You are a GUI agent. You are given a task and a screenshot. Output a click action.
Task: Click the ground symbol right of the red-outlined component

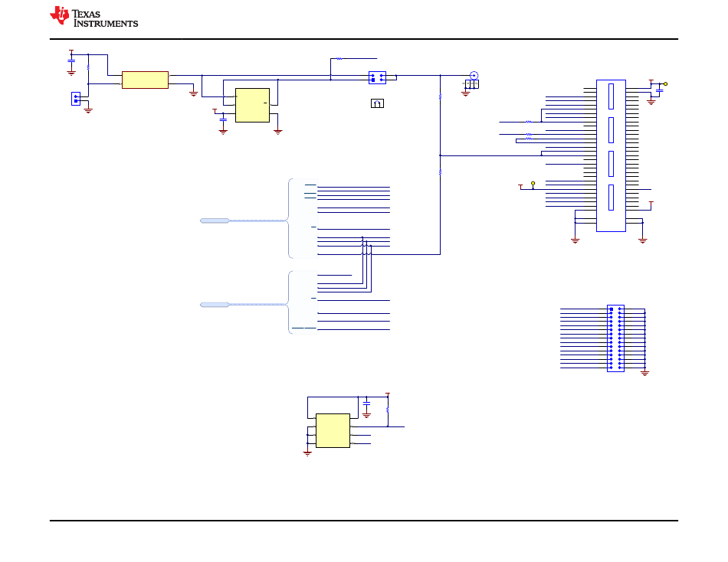[194, 93]
